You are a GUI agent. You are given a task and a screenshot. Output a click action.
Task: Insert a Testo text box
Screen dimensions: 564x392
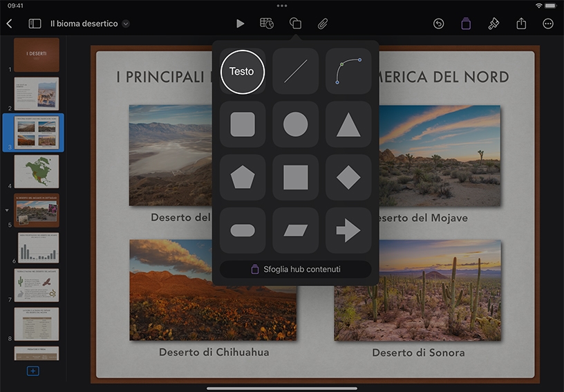pos(243,72)
